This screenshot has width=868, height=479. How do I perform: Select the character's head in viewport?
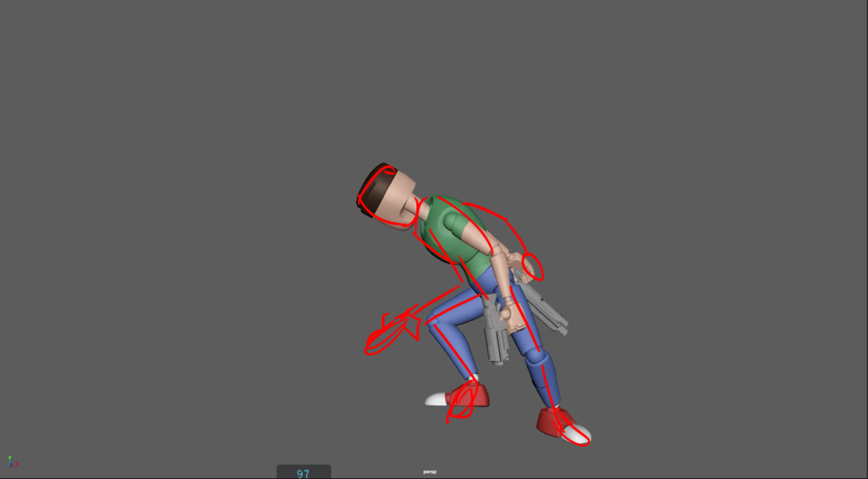[x=386, y=196]
